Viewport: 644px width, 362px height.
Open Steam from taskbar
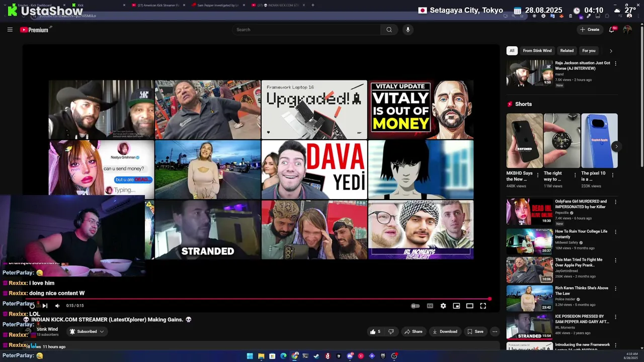pos(316,356)
